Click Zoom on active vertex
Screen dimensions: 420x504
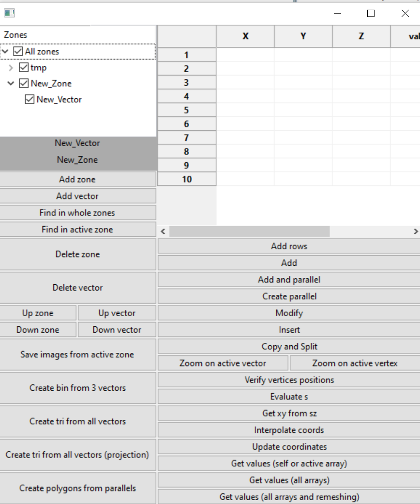click(x=355, y=363)
